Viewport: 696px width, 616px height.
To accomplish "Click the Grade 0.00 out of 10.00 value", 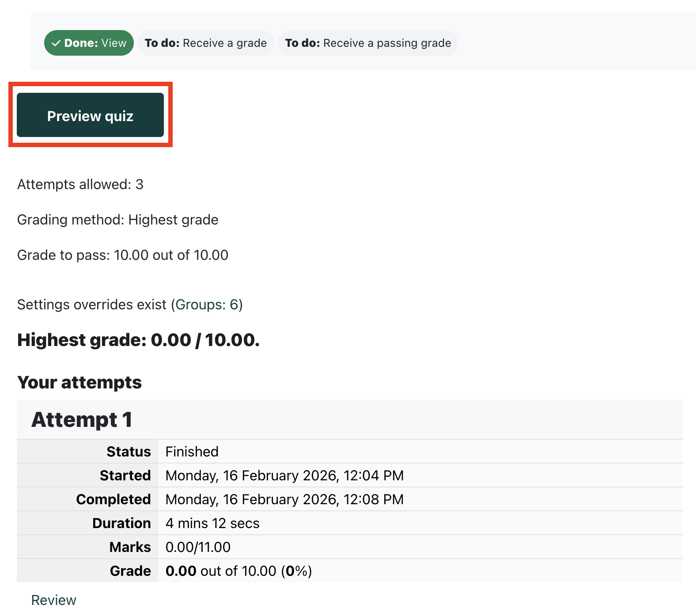I will (x=238, y=571).
